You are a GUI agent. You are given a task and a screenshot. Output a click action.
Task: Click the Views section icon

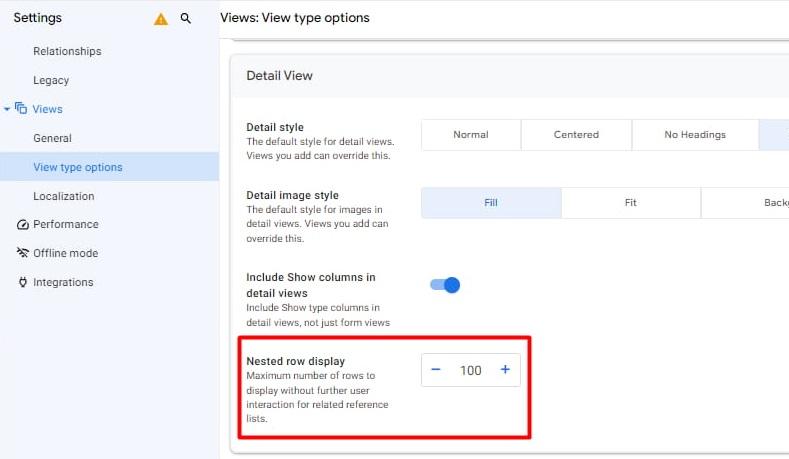21,109
